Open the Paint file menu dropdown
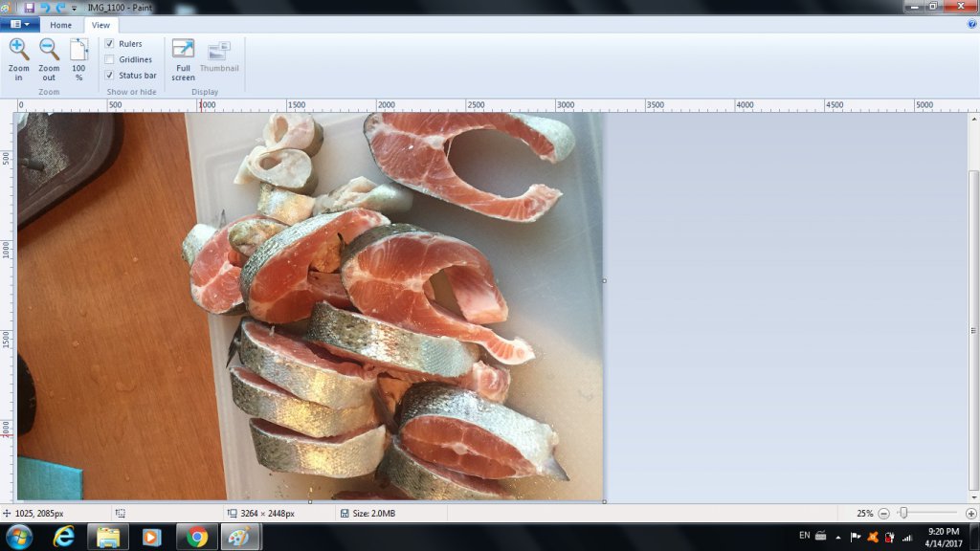This screenshot has height=551, width=980. (19, 25)
